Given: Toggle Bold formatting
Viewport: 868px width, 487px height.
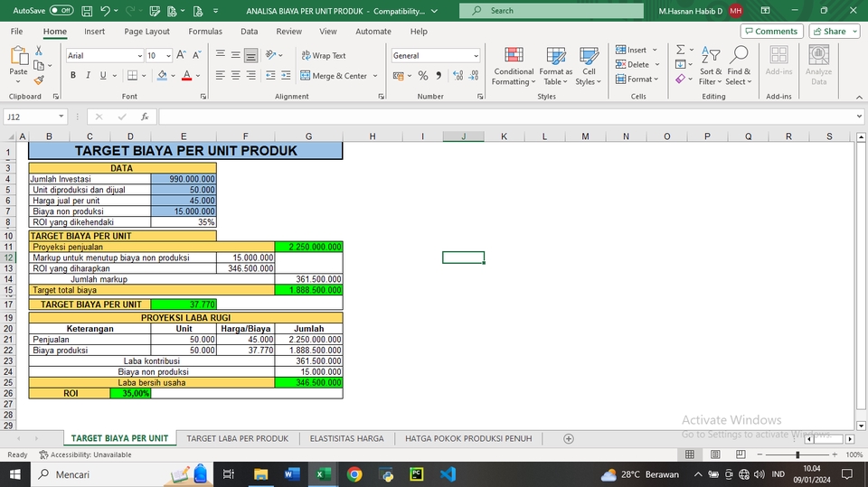Looking at the screenshot, I should click(72, 75).
